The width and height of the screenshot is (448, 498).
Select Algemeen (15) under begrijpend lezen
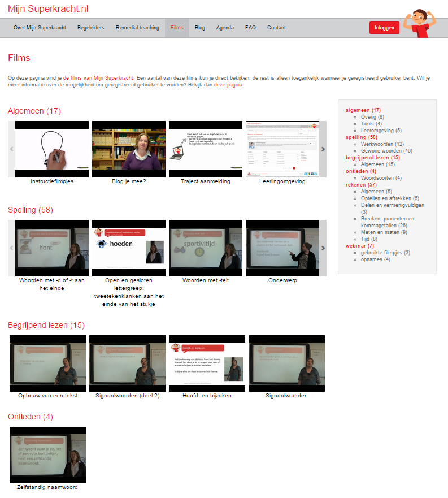coord(378,164)
